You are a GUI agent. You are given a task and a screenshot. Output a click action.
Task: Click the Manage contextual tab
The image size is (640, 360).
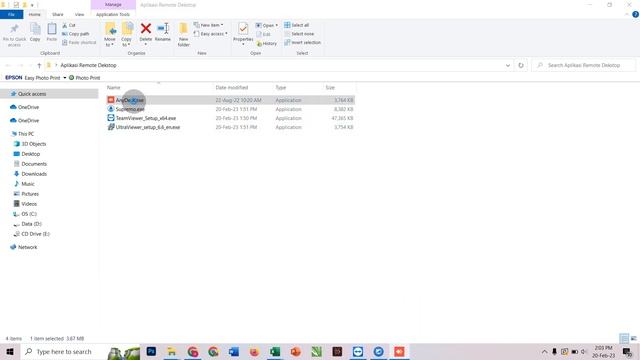(x=113, y=4)
